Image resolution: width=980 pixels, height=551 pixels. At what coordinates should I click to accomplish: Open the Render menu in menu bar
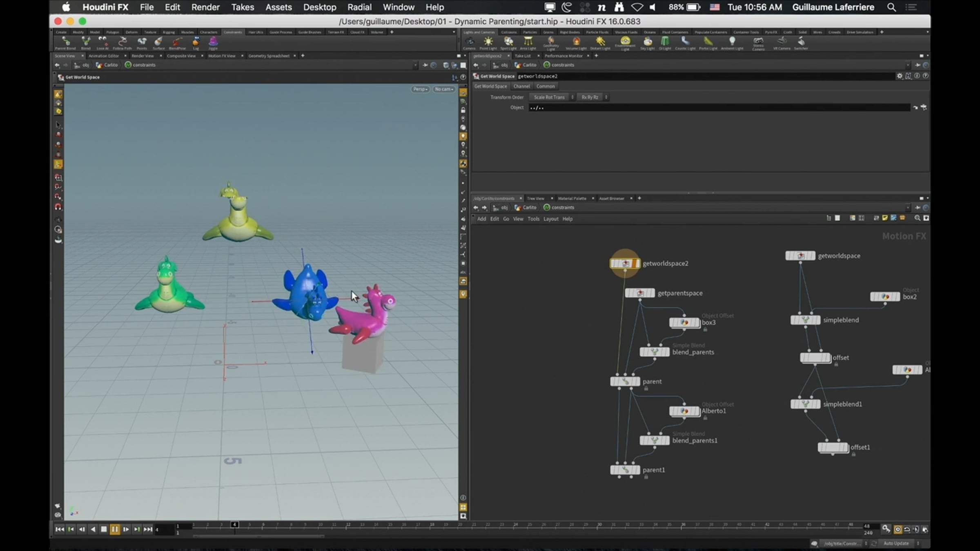click(205, 7)
